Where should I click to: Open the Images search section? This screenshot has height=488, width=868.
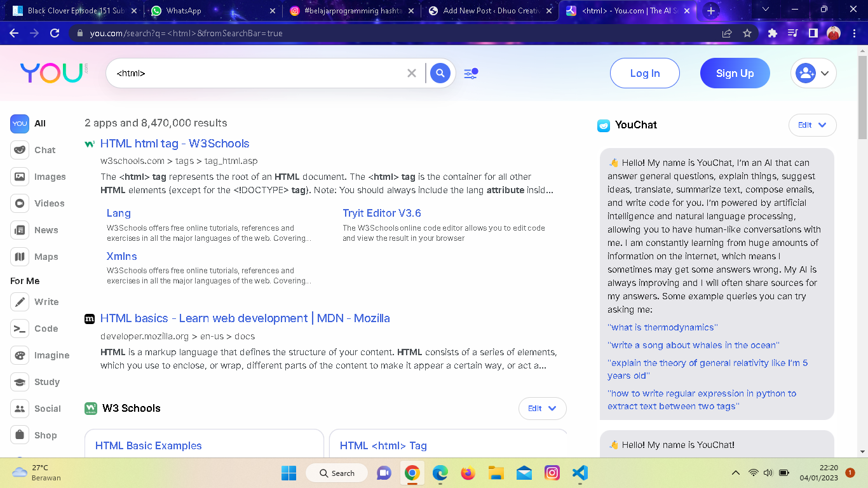click(x=20, y=177)
